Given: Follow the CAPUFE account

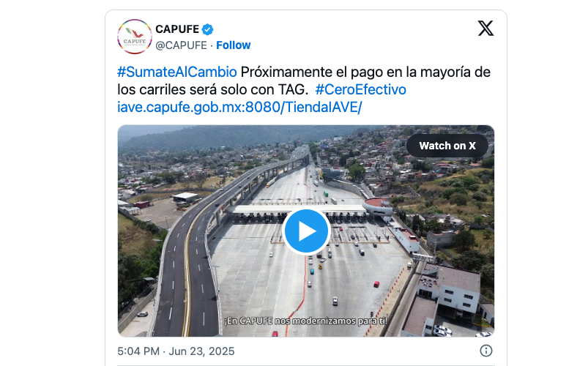Looking at the screenshot, I should (x=234, y=45).
